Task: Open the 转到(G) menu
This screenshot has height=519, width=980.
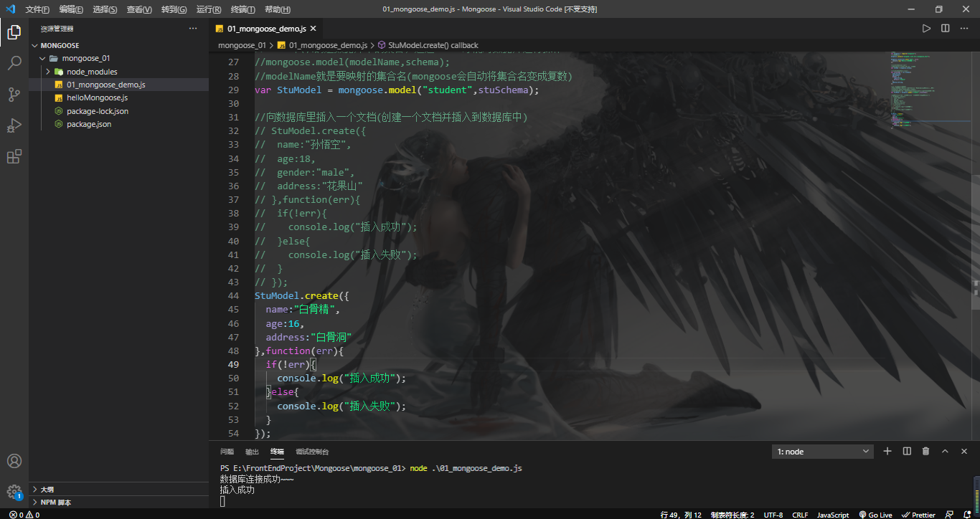Action: pos(174,9)
